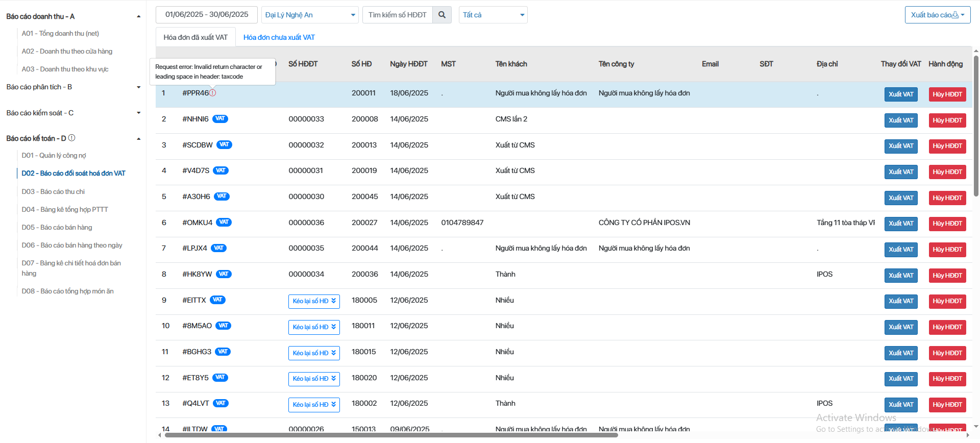Viewport: 980px width, 443px height.
Task: Select the Hóa đơn đã xuất VAT tab
Action: [x=195, y=37]
